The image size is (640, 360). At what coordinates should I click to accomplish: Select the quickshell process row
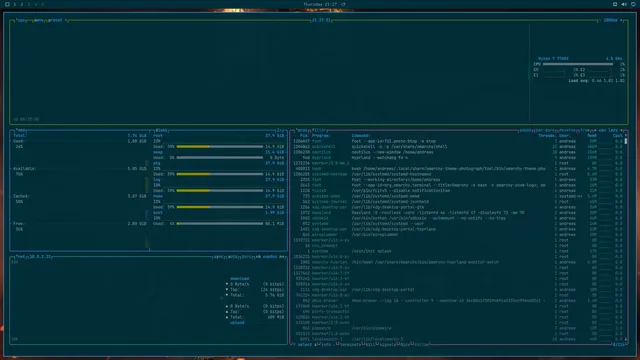[x=458, y=147]
